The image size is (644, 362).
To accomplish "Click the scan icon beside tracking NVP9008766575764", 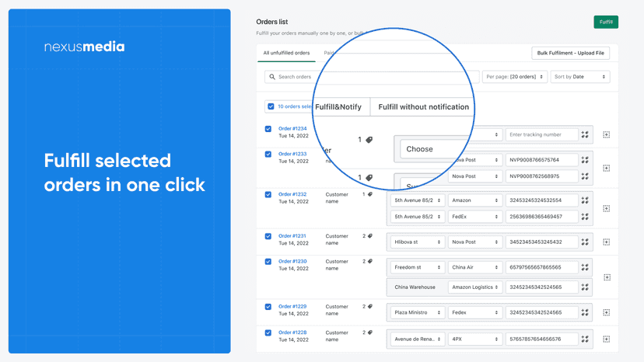I will 585,160.
